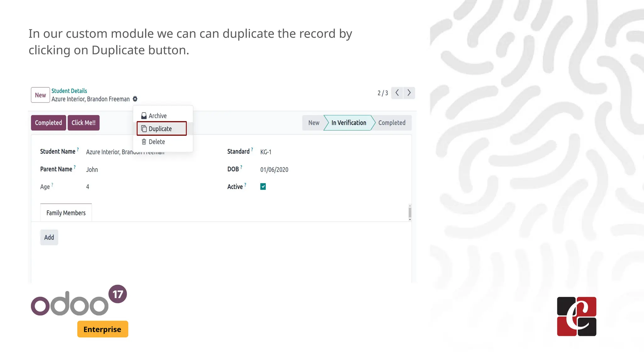This screenshot has height=362, width=644.
Task: Open the Family Members tab
Action: coord(66,213)
